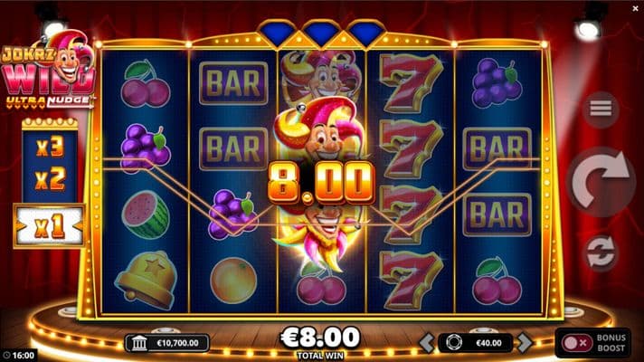Click the watermelon symbol on reel one
The image size is (644, 362).
tap(146, 214)
